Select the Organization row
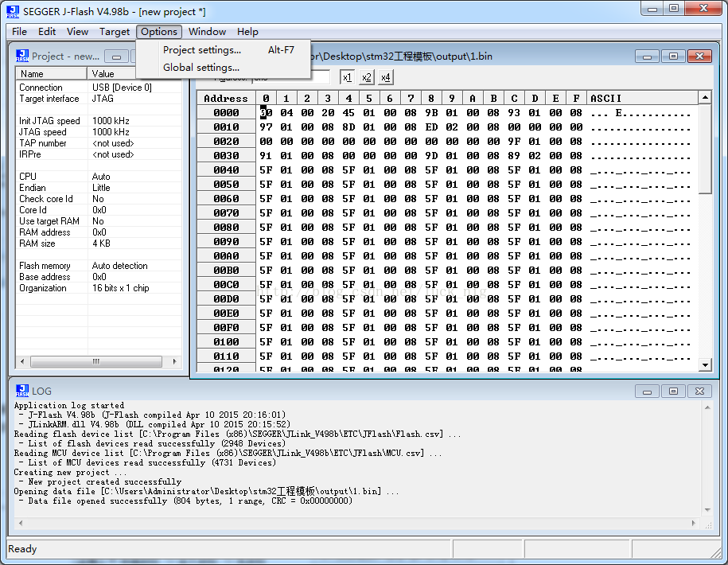The height and width of the screenshot is (565, 728). 99,288
